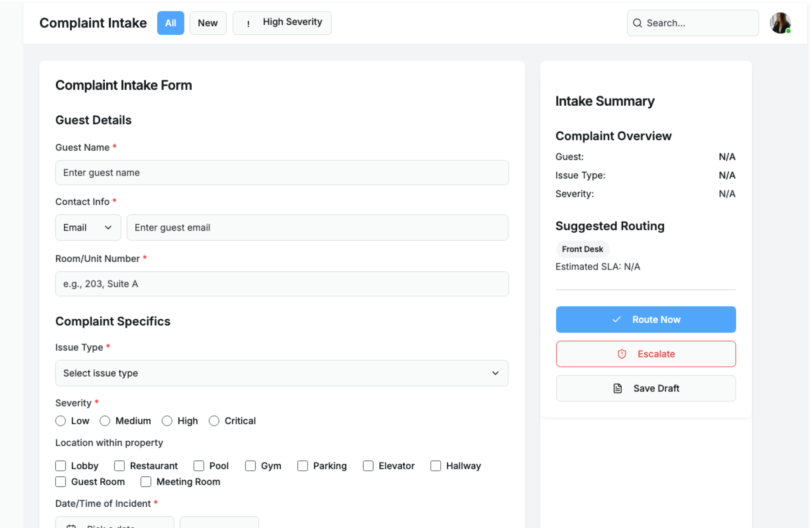Click the calendar icon in date picker
The width and height of the screenshot is (812, 528).
(71, 525)
